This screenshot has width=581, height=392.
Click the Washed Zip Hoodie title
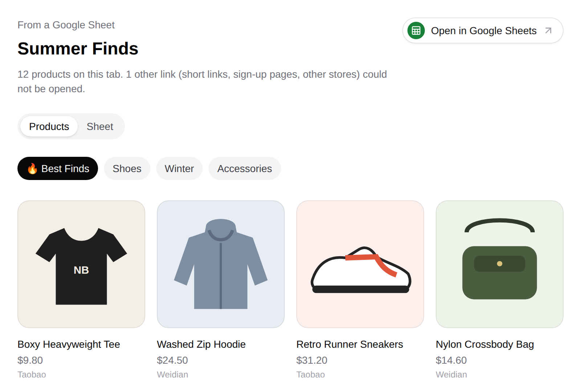tap(201, 344)
